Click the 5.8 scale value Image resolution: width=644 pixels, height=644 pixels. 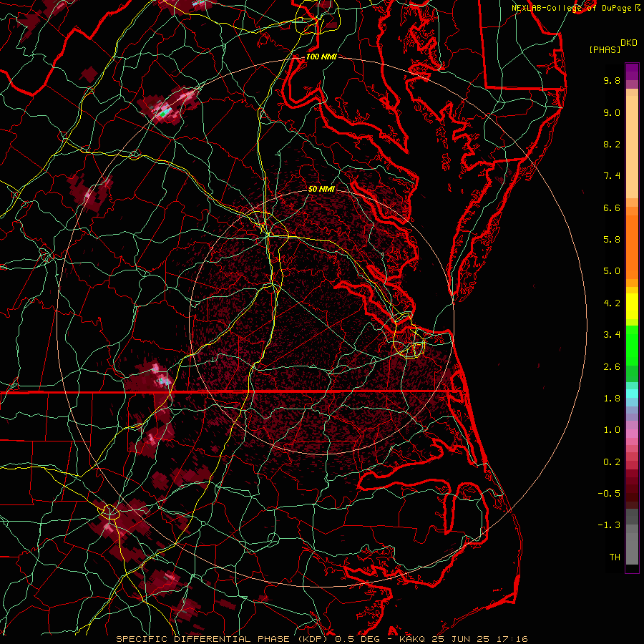pos(612,240)
